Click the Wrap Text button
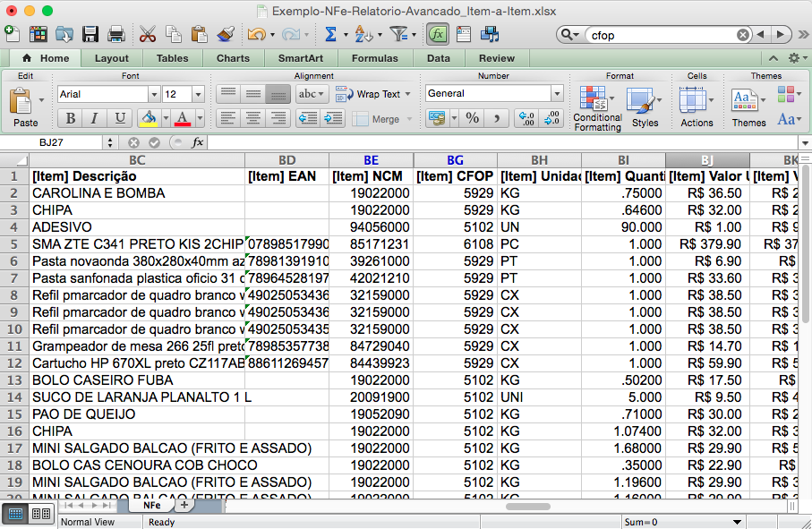Screen dimensions: 812x529 tap(372, 94)
